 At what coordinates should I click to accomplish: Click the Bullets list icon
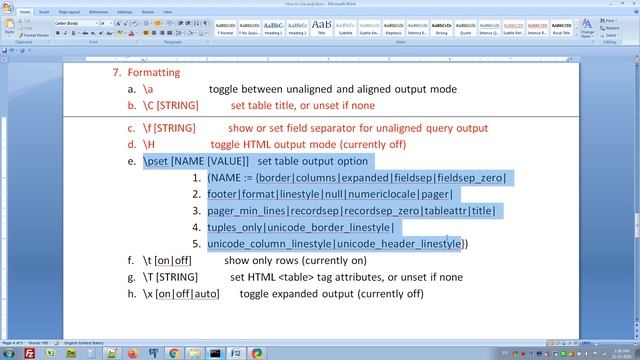point(147,23)
